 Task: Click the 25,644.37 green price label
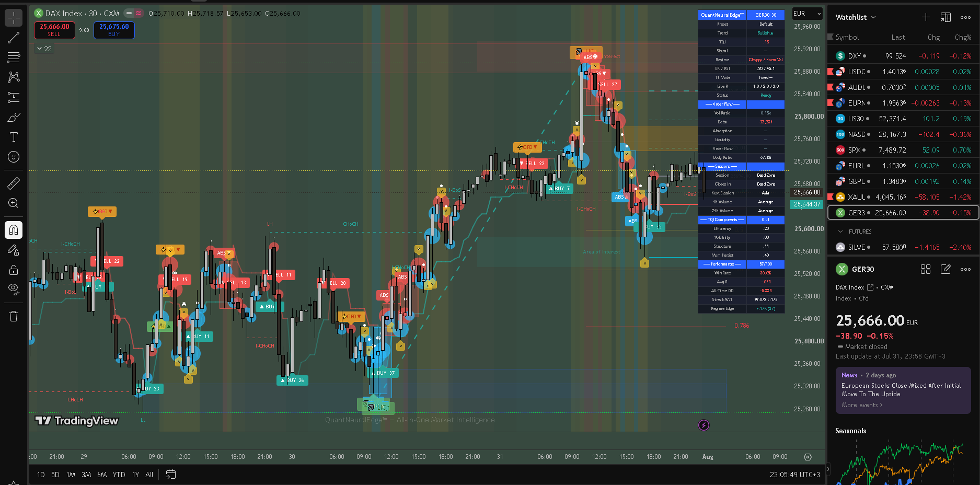808,204
